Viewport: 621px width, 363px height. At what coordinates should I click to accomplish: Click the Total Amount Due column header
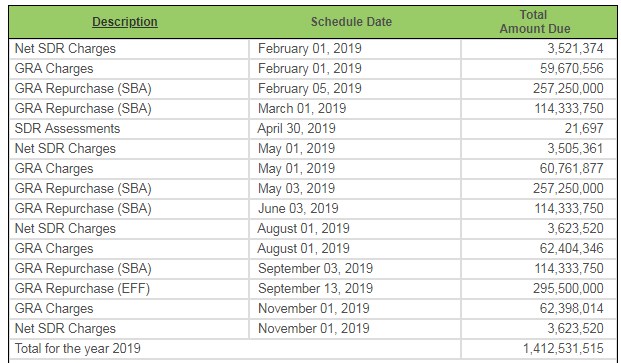click(535, 22)
